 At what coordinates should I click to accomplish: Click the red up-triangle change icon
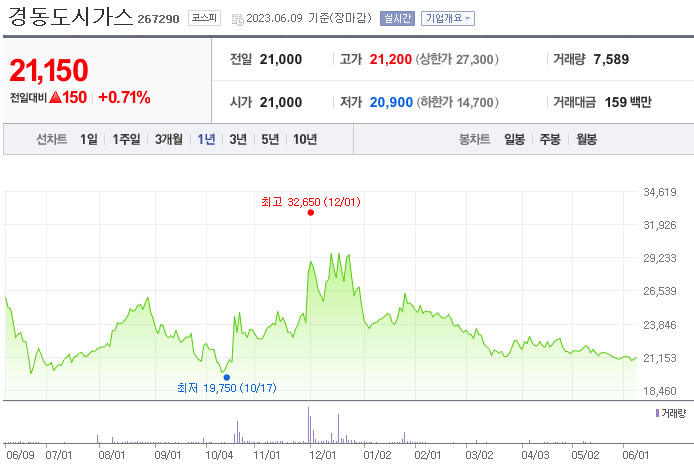coord(55,97)
